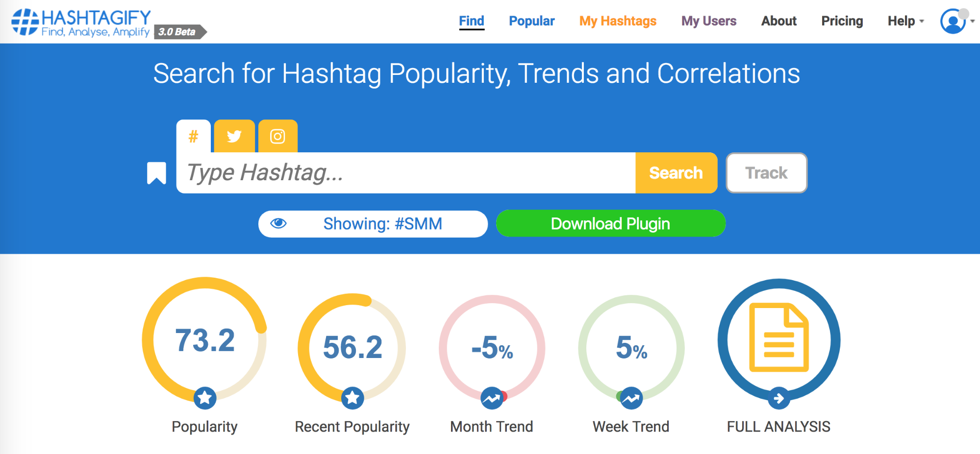This screenshot has height=454, width=980.
Task: Click the Week Trend label
Action: (631, 427)
